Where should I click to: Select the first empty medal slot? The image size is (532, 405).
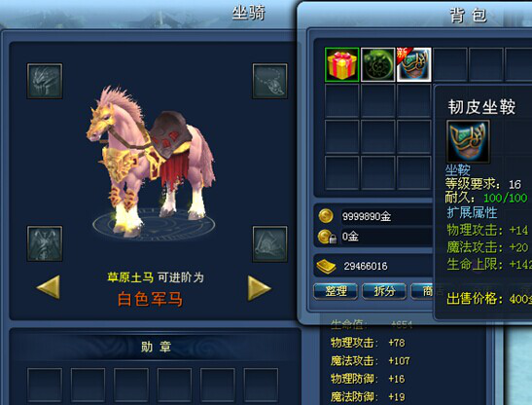pos(45,385)
